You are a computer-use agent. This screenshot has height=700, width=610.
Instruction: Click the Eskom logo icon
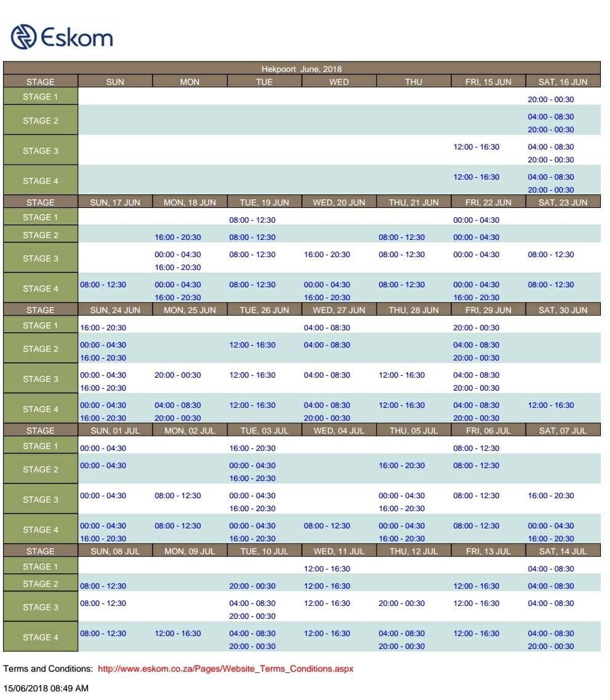[x=23, y=37]
